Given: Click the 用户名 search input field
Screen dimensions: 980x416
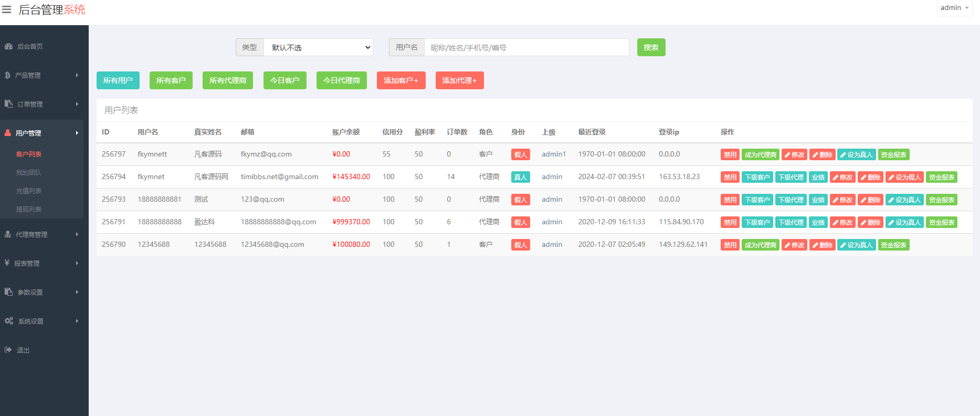Looking at the screenshot, I should 526,47.
